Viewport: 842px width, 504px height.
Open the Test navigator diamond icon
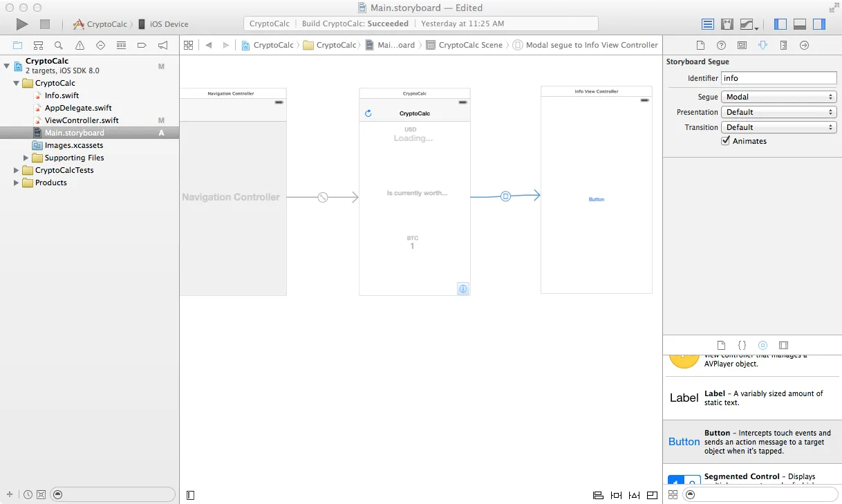pyautogui.click(x=100, y=45)
